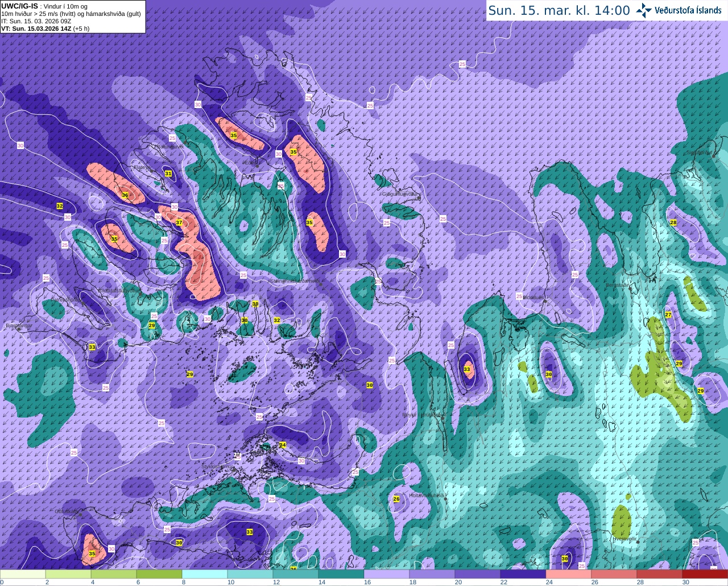The width and height of the screenshot is (728, 586).
Task: Click the Bjargtangar station label
Action: pos(19,326)
